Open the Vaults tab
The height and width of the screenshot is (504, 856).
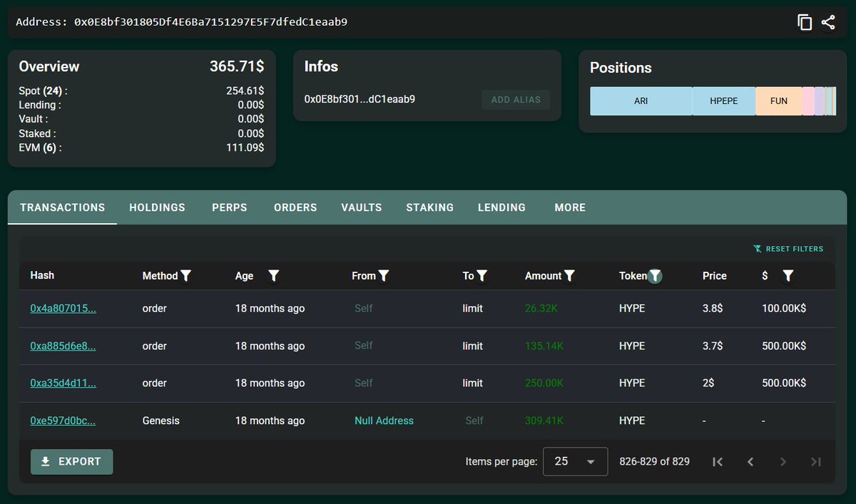coord(362,208)
